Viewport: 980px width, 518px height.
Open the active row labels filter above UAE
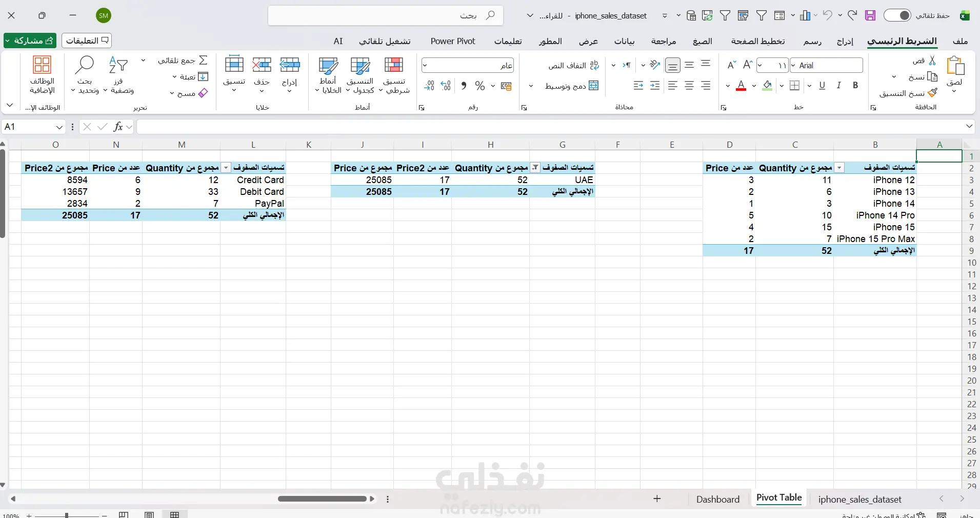tap(535, 168)
